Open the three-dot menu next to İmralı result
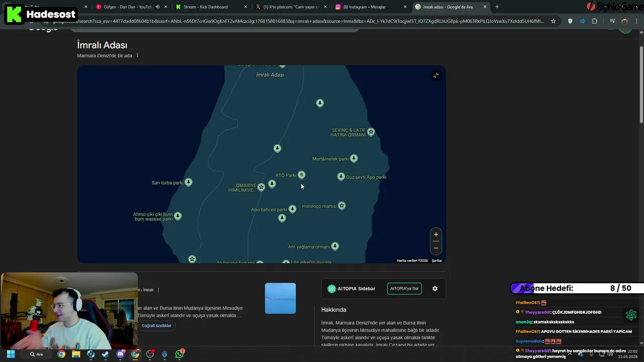Image resolution: width=644 pixels, height=362 pixels. point(158,290)
